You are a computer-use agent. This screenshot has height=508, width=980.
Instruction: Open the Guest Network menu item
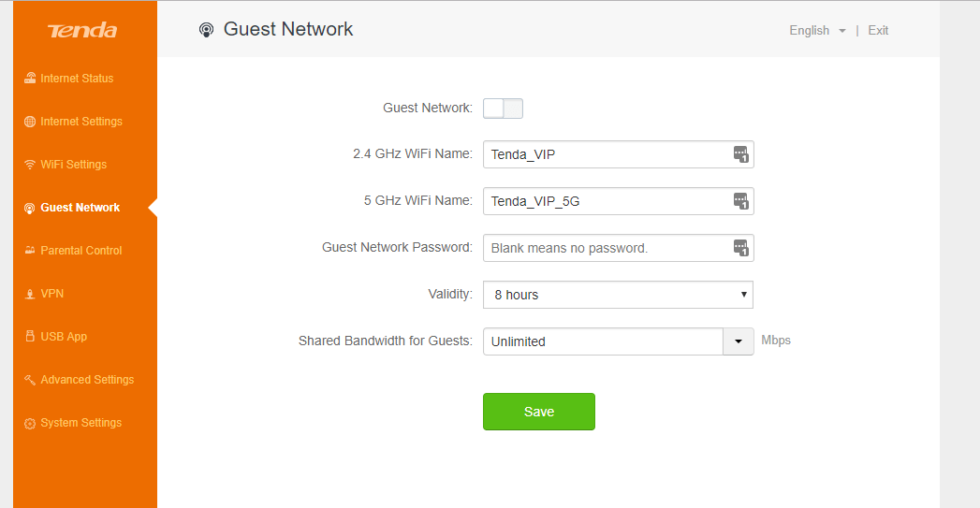pyautogui.click(x=80, y=208)
